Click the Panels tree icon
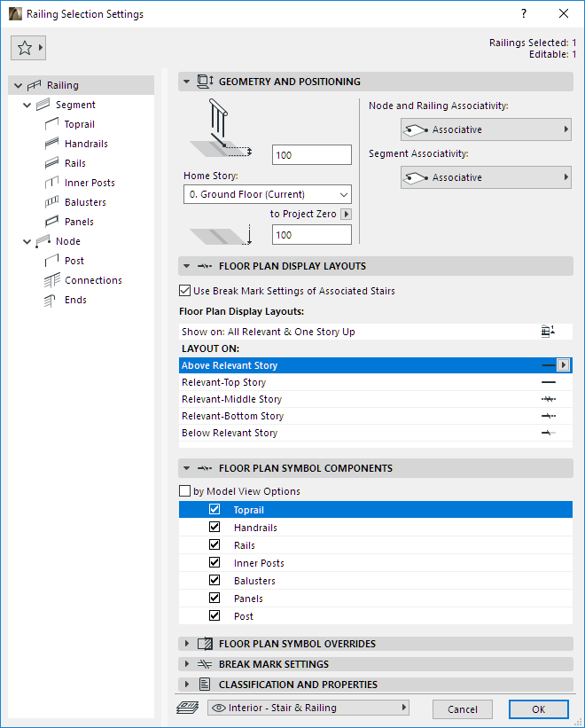The height and width of the screenshot is (728, 585). 51,222
